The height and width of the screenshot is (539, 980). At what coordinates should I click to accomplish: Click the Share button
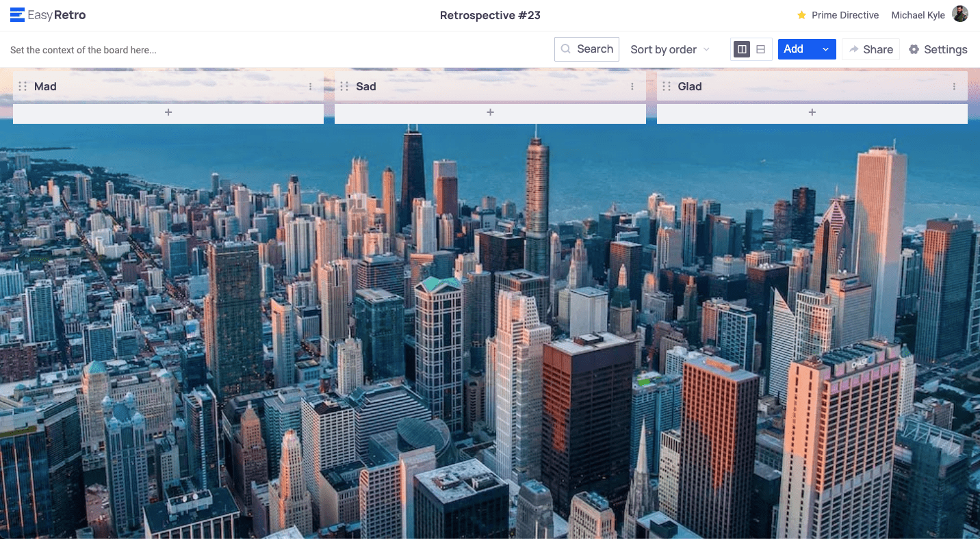tap(871, 49)
